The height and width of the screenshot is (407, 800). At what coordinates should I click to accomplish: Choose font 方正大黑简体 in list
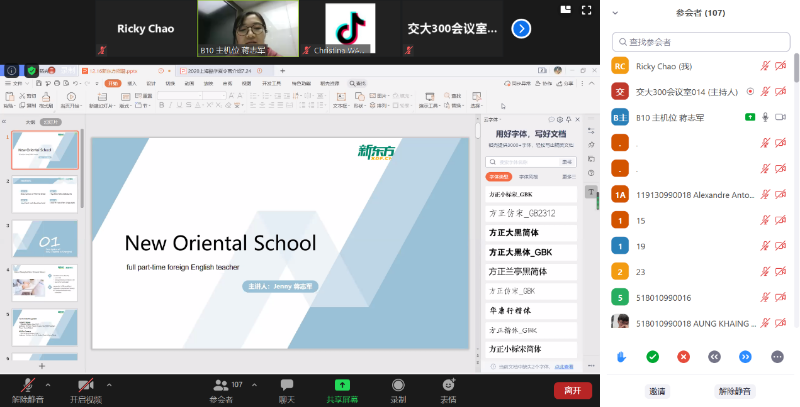[x=531, y=233]
